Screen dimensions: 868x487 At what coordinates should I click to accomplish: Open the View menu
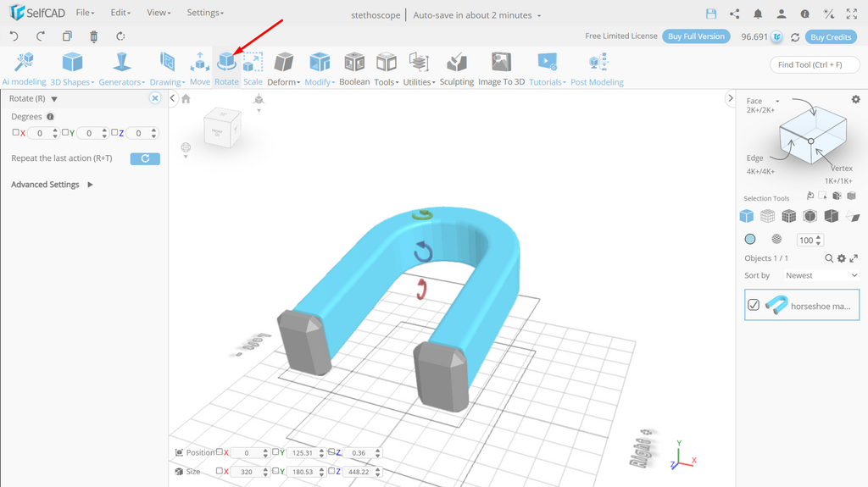tap(159, 13)
